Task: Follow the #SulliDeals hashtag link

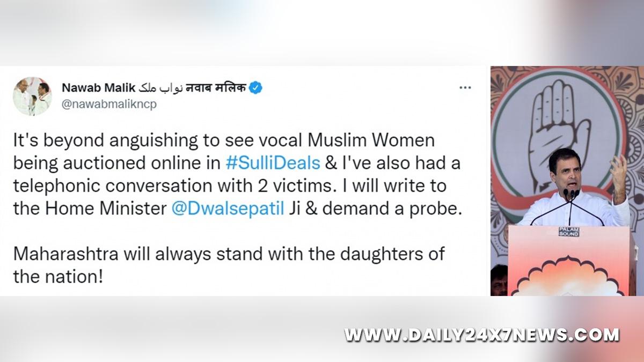Action: [x=274, y=163]
